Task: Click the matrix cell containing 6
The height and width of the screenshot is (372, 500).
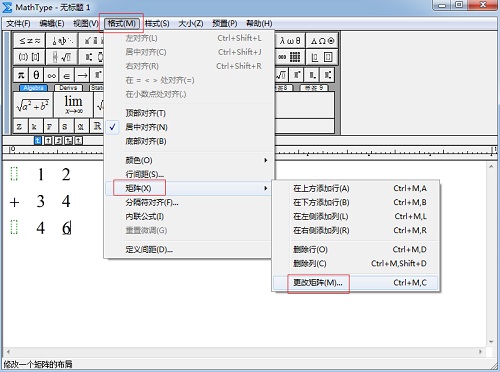Action: 66,228
